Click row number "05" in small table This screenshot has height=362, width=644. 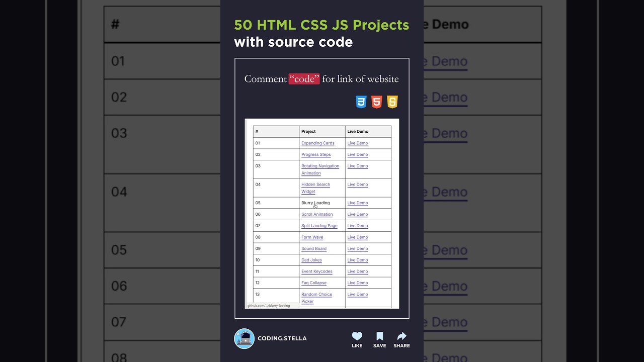click(x=258, y=203)
